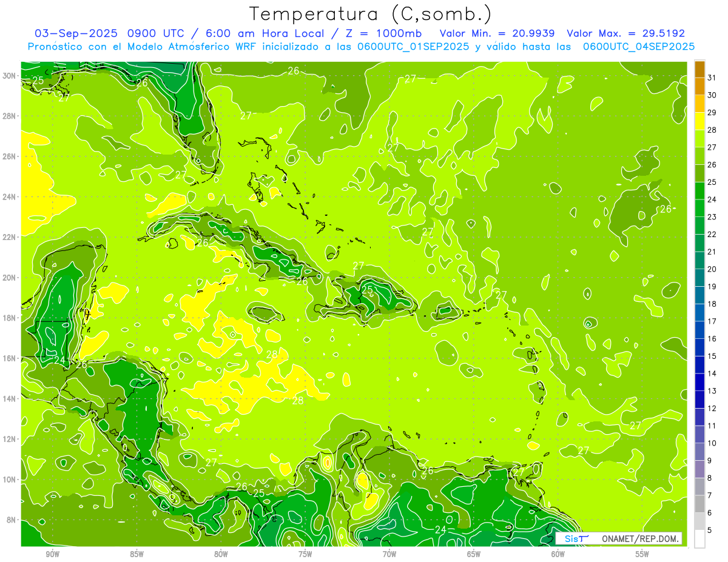Pick the yellow legend band between 28 and 29

coord(699,121)
